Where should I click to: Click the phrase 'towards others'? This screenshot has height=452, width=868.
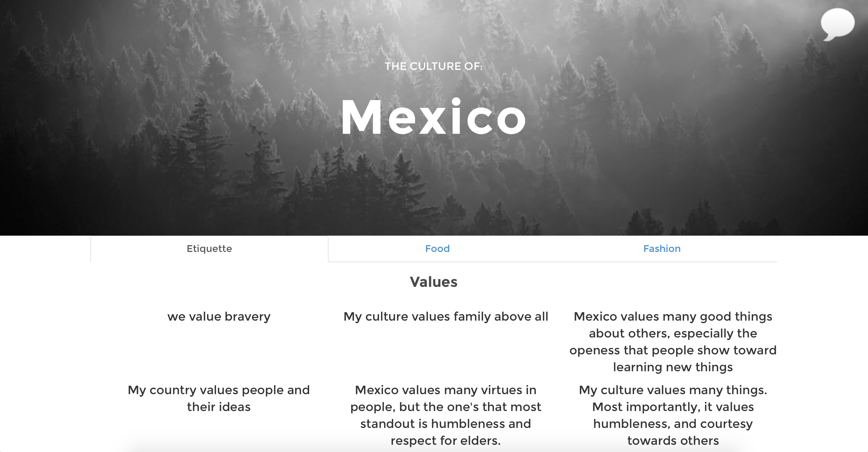click(673, 441)
